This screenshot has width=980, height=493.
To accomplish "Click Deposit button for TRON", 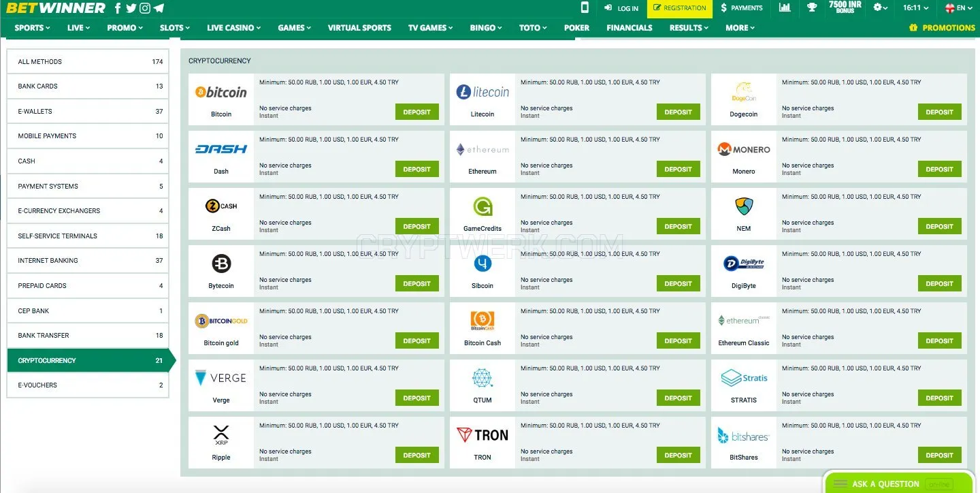I will click(x=679, y=456).
